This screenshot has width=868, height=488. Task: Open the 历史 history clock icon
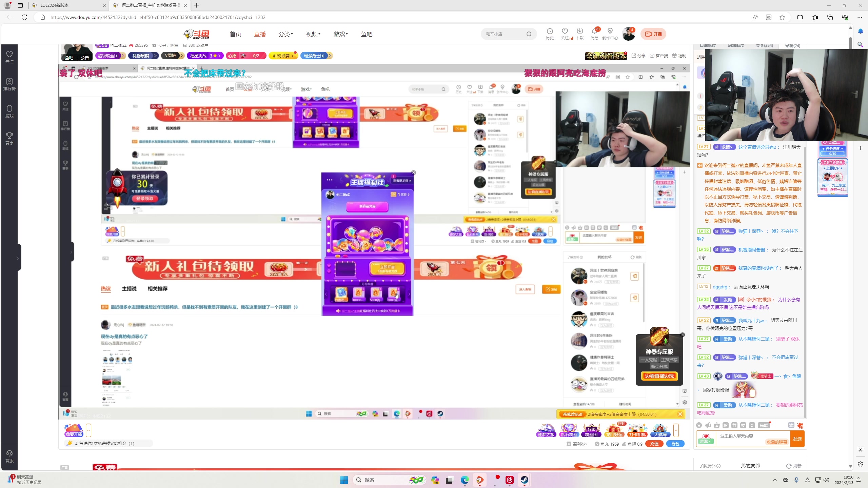tap(550, 34)
